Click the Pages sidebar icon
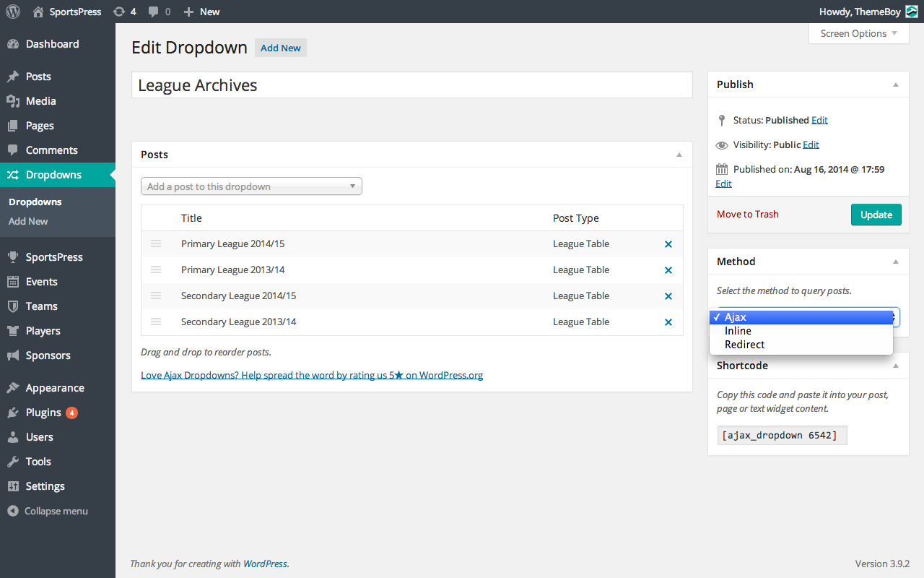 tap(13, 126)
